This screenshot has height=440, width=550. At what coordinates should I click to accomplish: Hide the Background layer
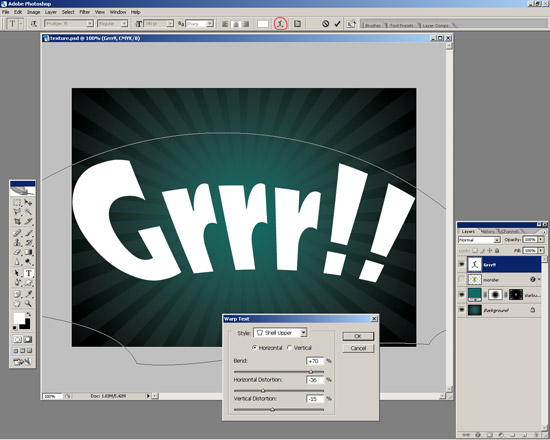click(462, 310)
